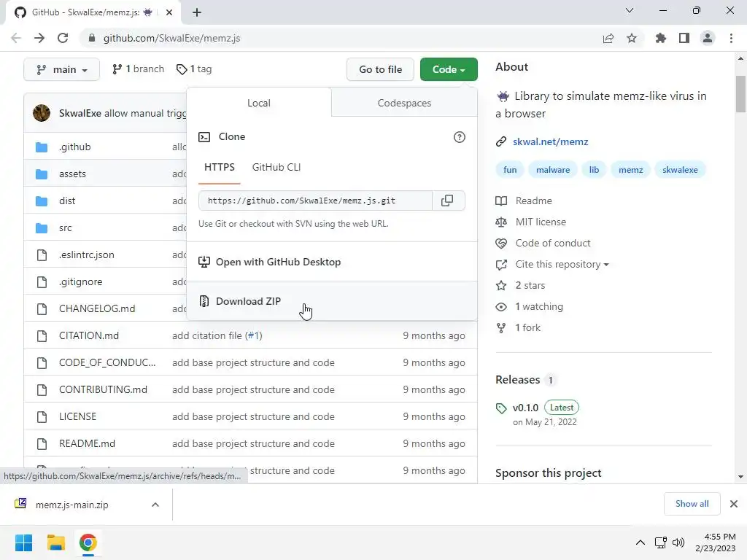Image resolution: width=747 pixels, height=560 pixels.
Task: View the 1 tag link
Action: point(194,69)
